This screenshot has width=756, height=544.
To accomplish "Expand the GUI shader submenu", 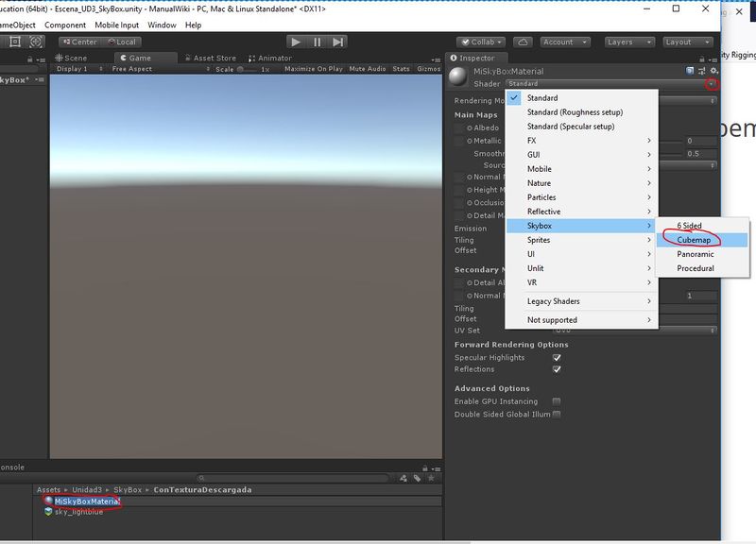I will [582, 155].
